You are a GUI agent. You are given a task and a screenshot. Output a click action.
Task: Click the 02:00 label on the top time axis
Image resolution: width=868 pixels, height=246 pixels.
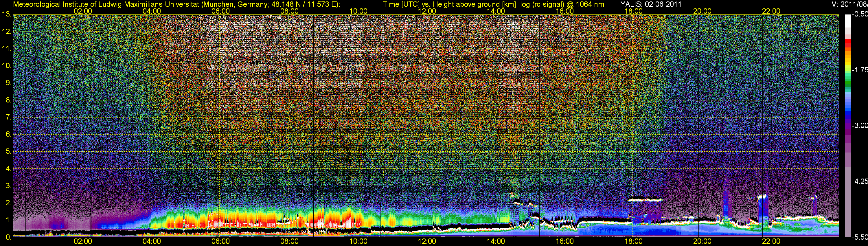click(x=83, y=11)
